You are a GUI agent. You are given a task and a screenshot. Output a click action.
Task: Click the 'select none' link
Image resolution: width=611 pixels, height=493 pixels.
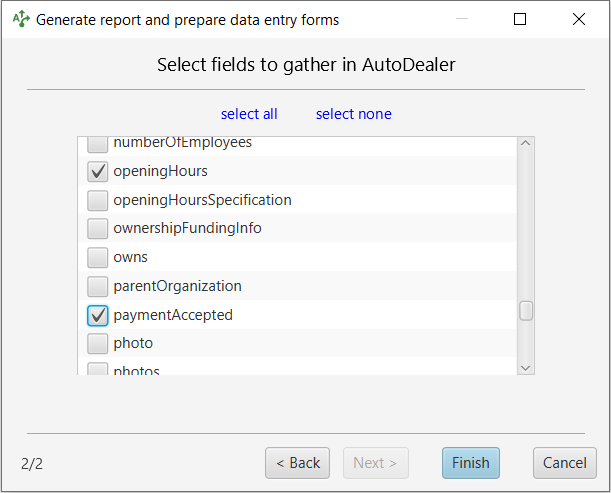click(x=354, y=114)
